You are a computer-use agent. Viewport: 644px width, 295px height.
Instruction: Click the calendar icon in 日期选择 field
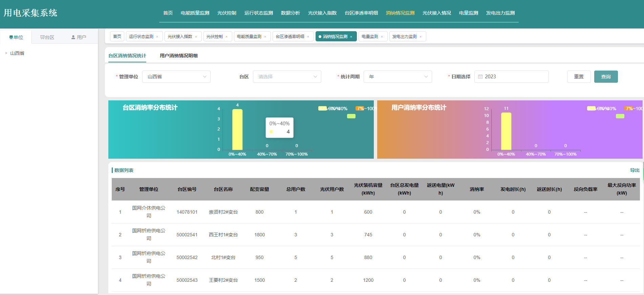480,77
